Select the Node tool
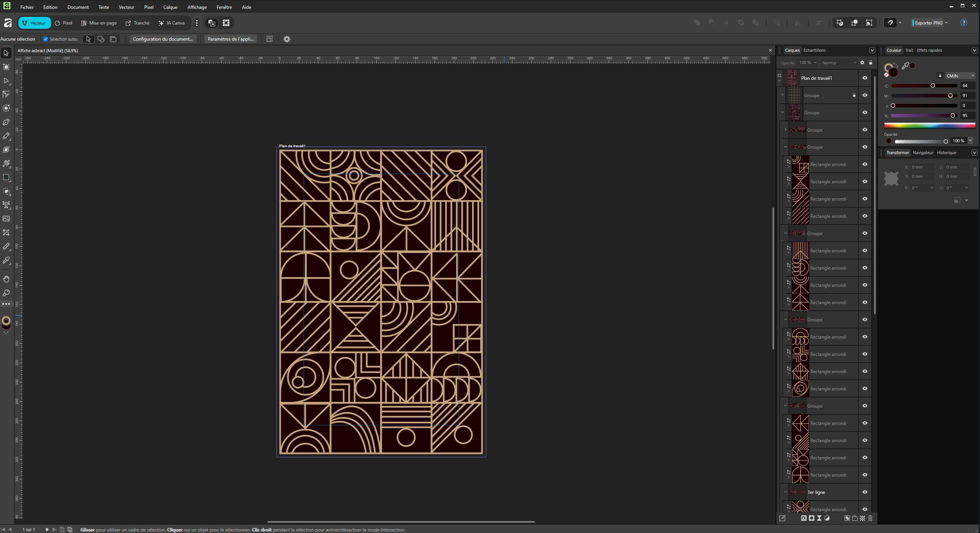 6,81
